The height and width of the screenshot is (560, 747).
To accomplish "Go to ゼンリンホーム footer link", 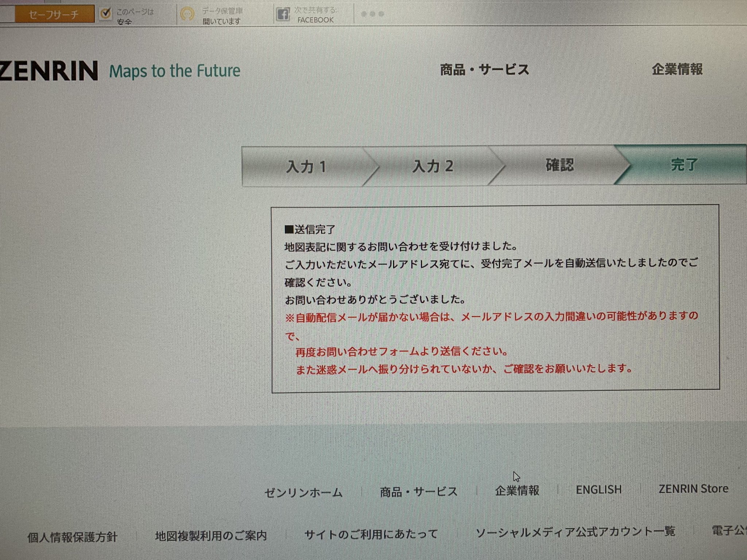I will click(303, 493).
